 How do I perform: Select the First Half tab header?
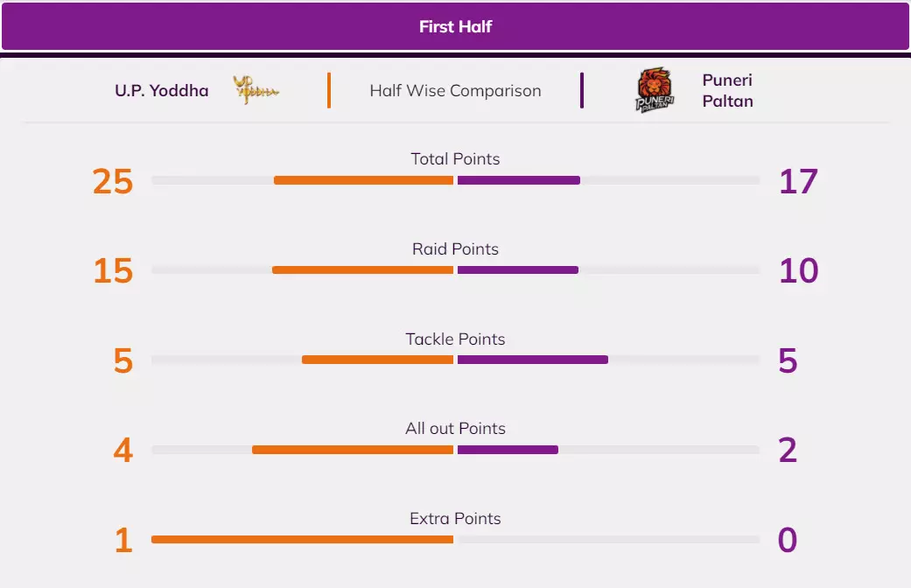[x=455, y=26]
